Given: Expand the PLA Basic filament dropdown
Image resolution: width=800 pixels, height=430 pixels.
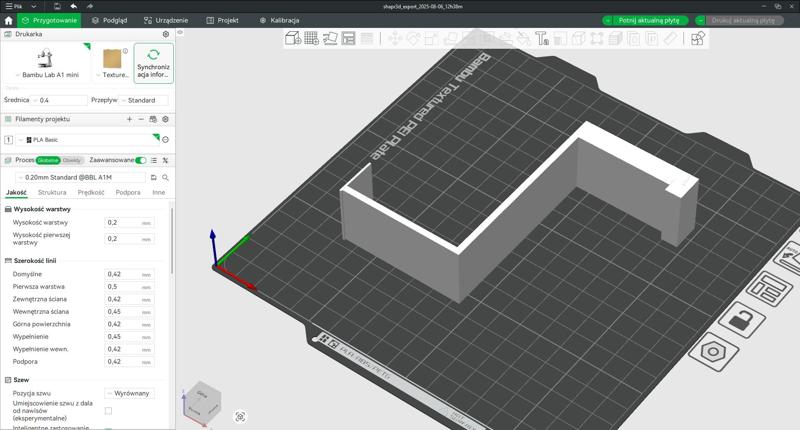Looking at the screenshot, I should (88, 140).
